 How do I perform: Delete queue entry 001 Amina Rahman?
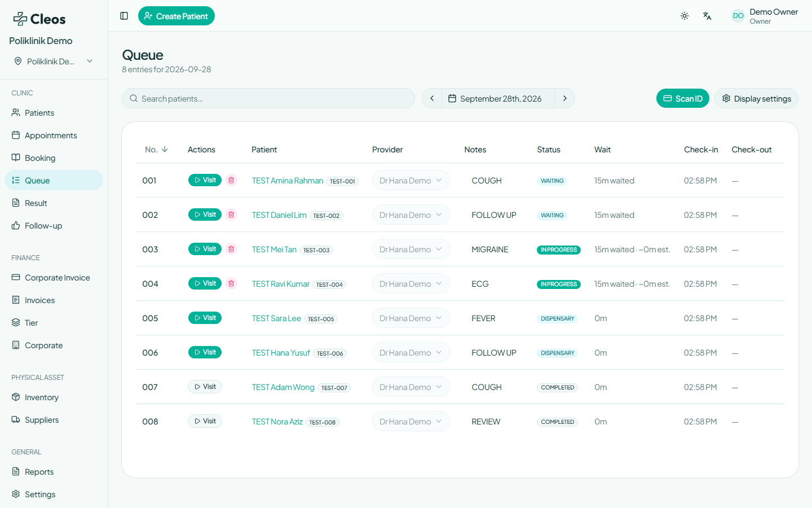coord(231,180)
